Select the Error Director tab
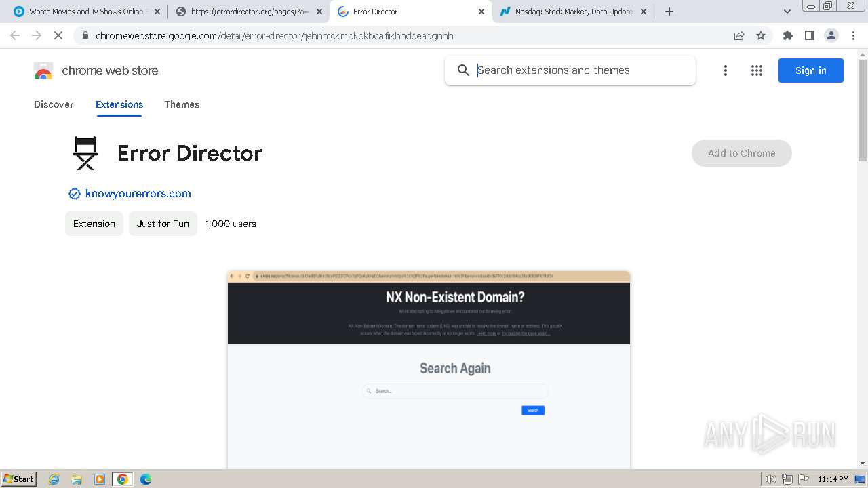The height and width of the screenshot is (488, 868). (411, 12)
